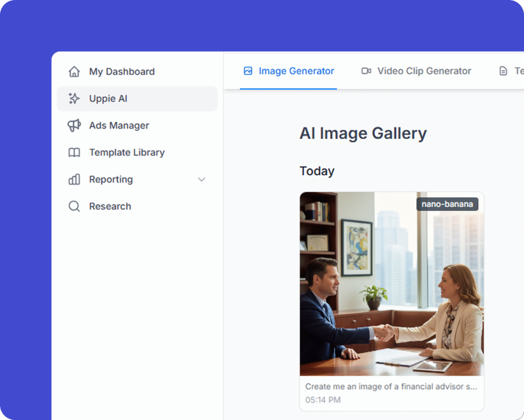The width and height of the screenshot is (524, 420).
Task: Click the megaphone icon for Ads Manager
Action: point(74,125)
